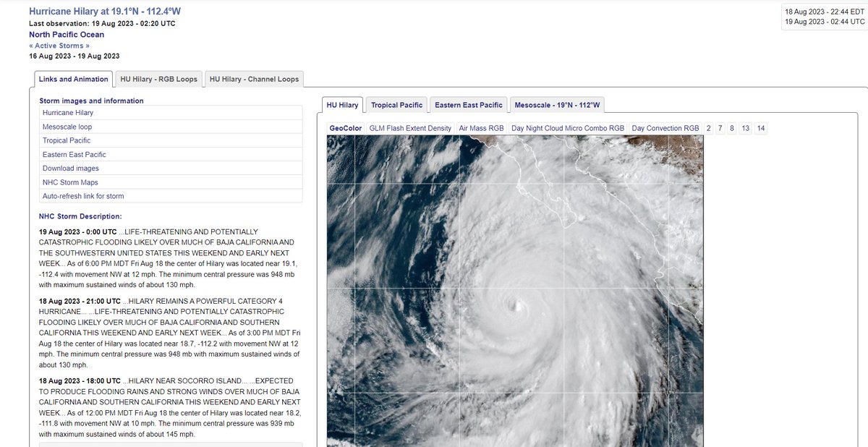This screenshot has width=868, height=447.
Task: Select channel 14 button
Action: pyautogui.click(x=761, y=128)
